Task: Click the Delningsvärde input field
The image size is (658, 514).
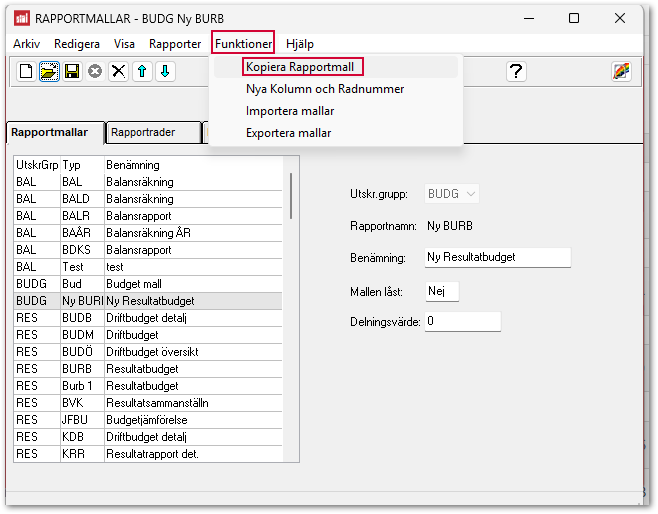Action: (x=462, y=321)
